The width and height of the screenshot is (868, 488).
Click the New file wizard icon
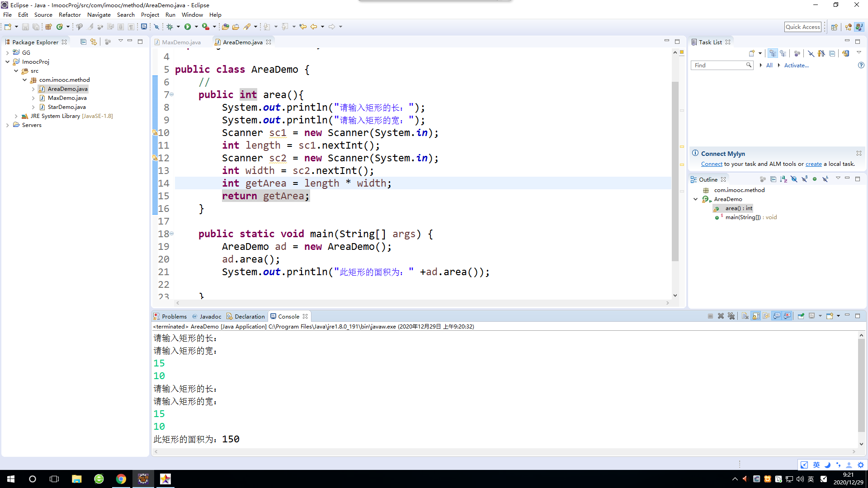[x=8, y=27]
